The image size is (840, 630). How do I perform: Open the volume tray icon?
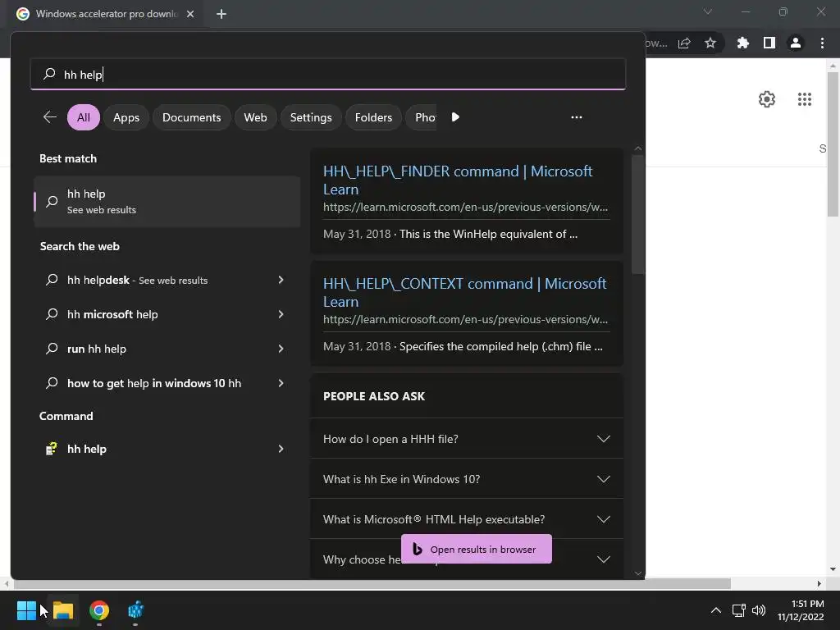(759, 610)
